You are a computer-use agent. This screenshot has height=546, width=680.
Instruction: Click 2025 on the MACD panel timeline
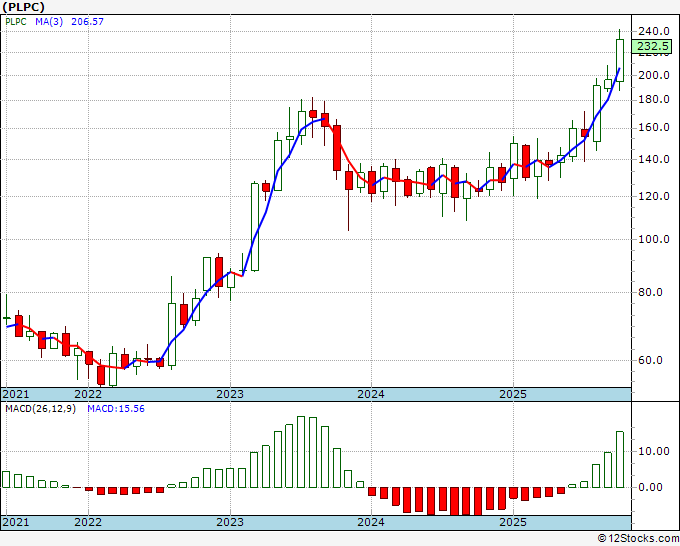click(513, 522)
